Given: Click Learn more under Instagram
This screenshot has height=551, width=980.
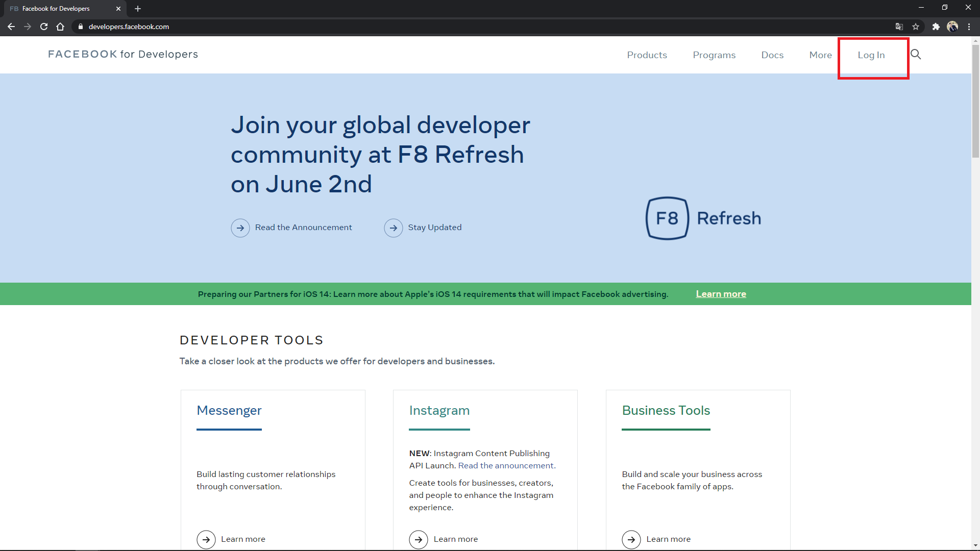Looking at the screenshot, I should pyautogui.click(x=456, y=539).
